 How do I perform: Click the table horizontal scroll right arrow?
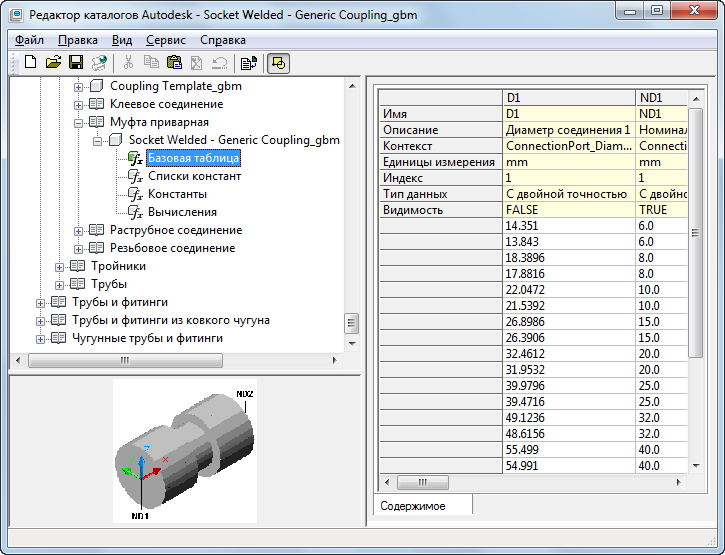coord(678,482)
